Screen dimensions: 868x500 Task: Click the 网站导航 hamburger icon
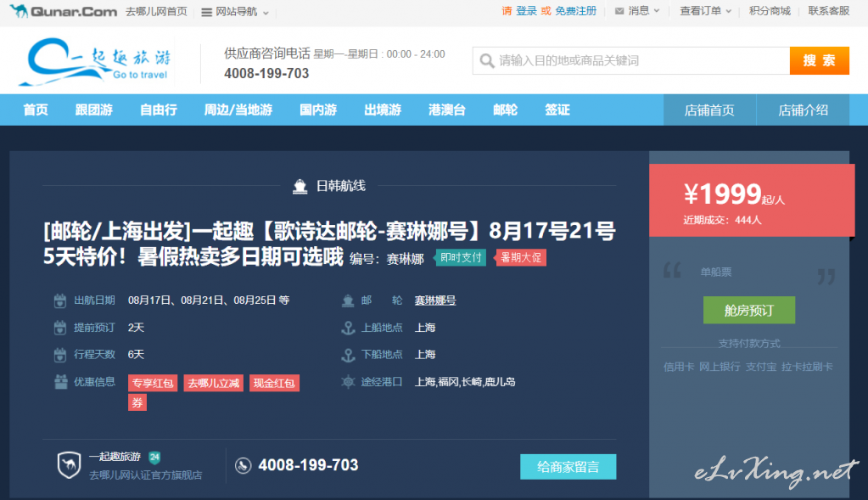pyautogui.click(x=206, y=12)
